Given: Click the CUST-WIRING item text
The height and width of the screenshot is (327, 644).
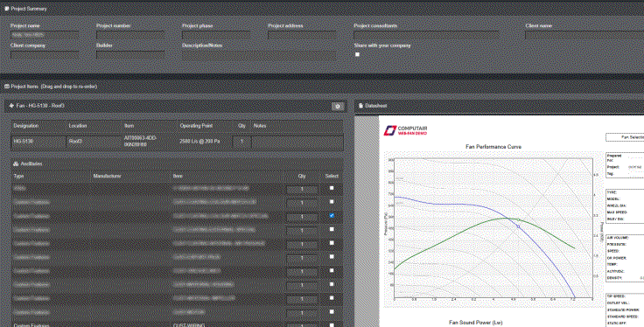Looking at the screenshot, I should pos(189,325).
